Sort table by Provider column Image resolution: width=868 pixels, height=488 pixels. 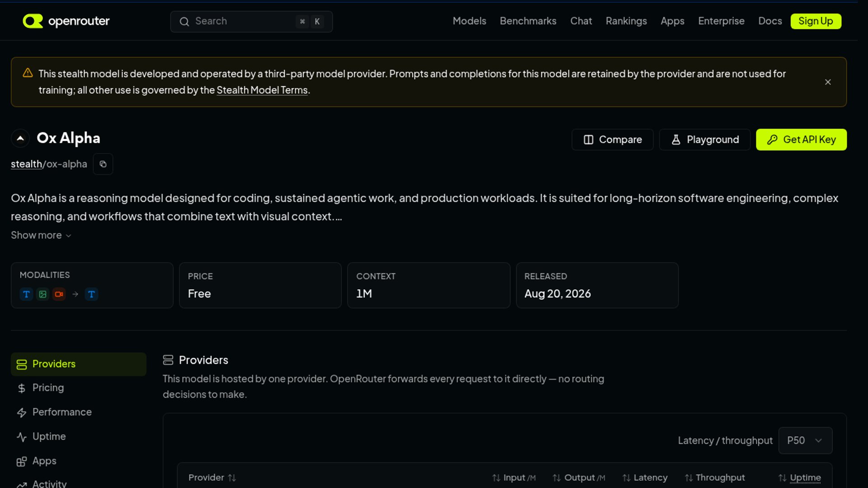pos(212,478)
